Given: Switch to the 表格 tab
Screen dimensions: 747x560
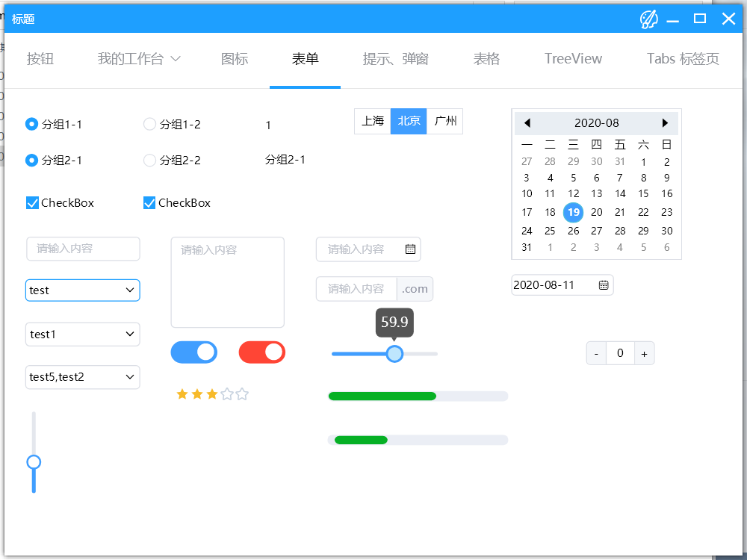Looking at the screenshot, I should click(x=486, y=58).
